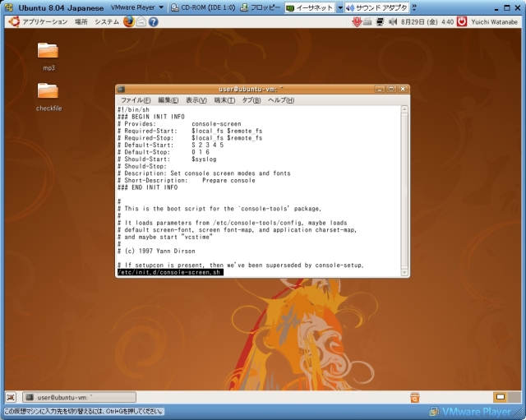Open the terminal Tabs menu
This screenshot has height=420, width=526.
click(x=251, y=100)
